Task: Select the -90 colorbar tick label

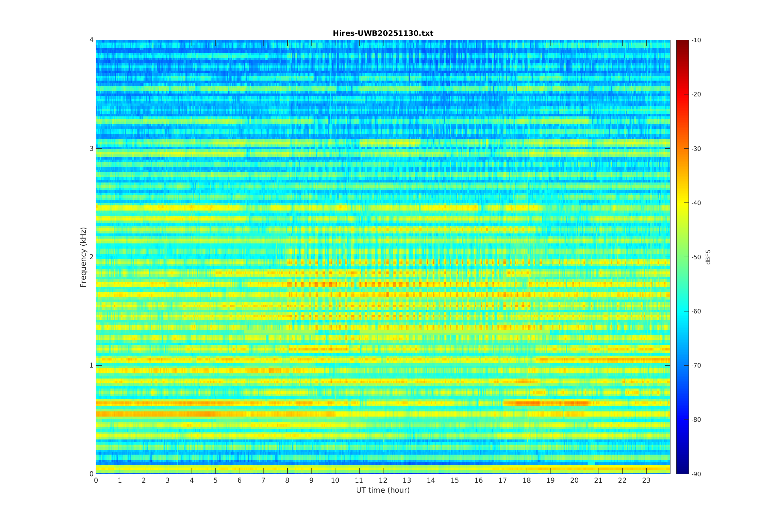Action: [696, 474]
